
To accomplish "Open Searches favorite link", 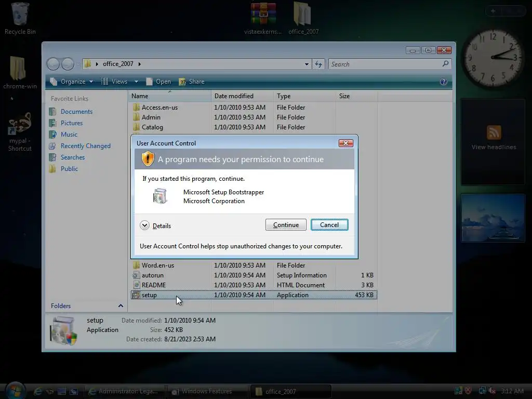I will [x=73, y=157].
